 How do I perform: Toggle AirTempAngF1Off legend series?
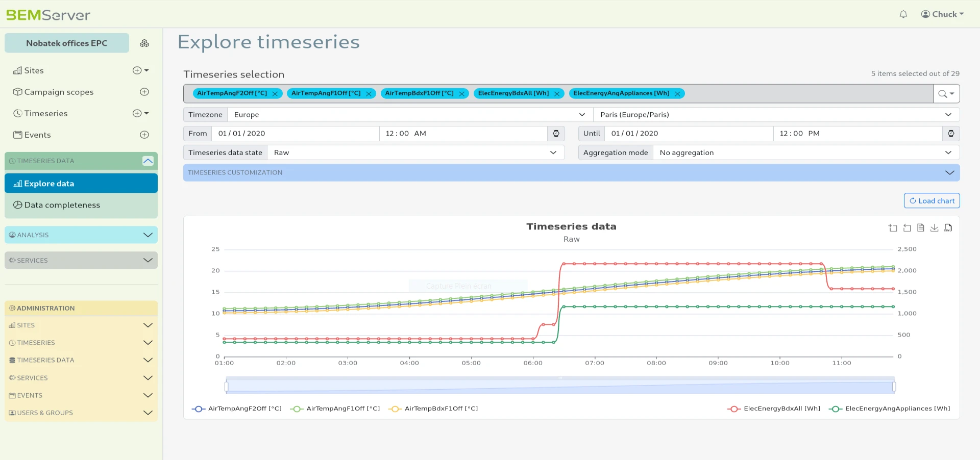[x=335, y=408]
